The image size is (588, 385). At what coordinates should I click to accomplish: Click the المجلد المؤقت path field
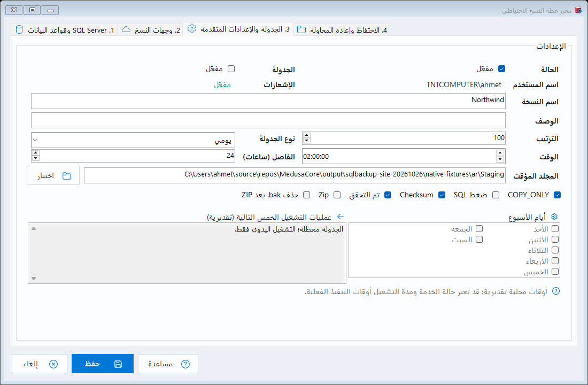pyautogui.click(x=295, y=175)
